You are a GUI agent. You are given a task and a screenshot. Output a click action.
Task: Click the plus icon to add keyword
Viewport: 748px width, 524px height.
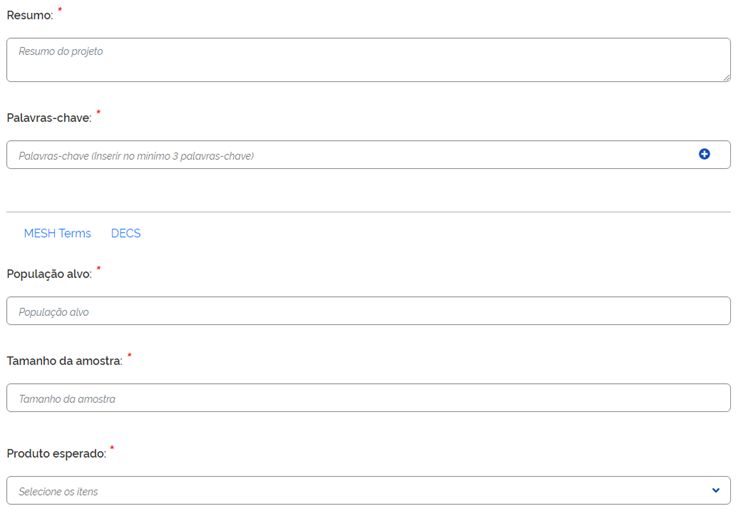click(x=704, y=154)
